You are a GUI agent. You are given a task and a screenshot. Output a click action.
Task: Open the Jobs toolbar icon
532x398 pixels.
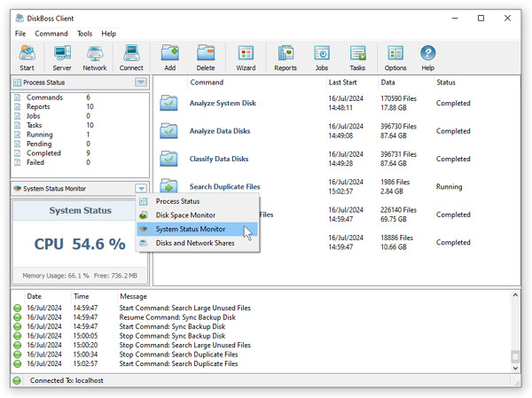(322, 58)
